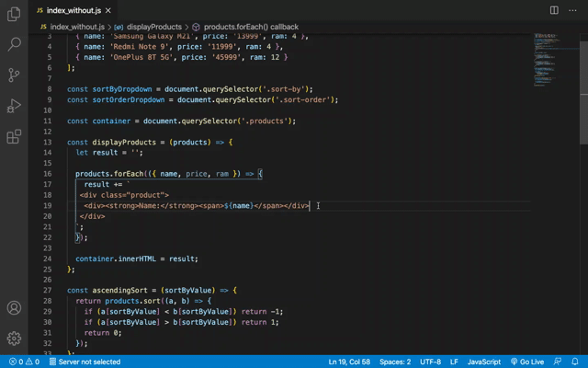The image size is (588, 368).
Task: Click the method icon in the breadcrumb
Action: pyautogui.click(x=196, y=27)
